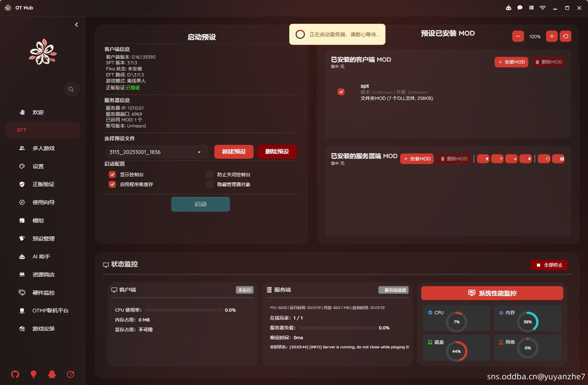Image resolution: width=588 pixels, height=385 pixels.
Task: Click the 新建预设 button
Action: [234, 152]
